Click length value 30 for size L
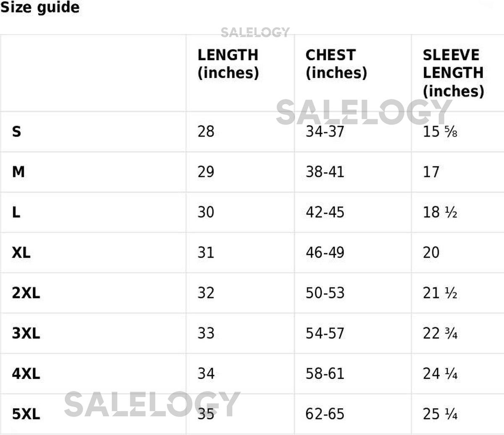This screenshot has height=435, width=504. (x=206, y=212)
